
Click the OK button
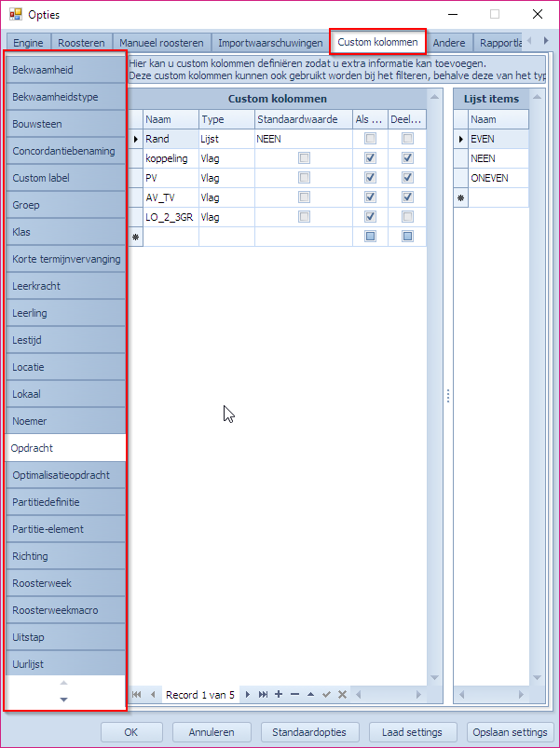click(x=131, y=732)
